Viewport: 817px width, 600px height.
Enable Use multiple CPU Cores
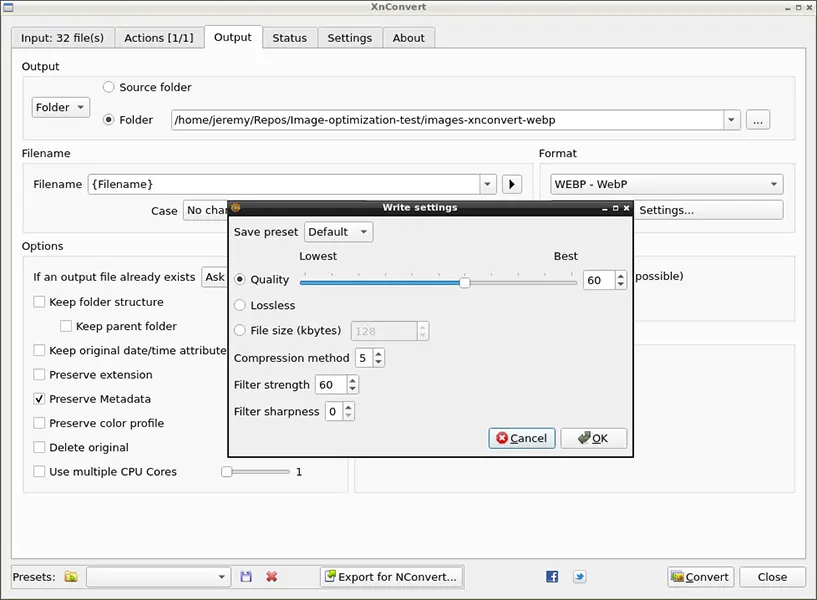pyautogui.click(x=39, y=471)
